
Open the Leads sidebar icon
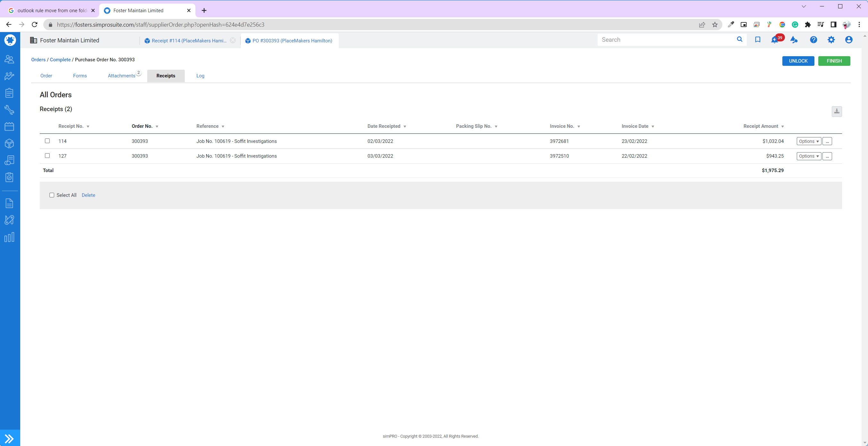coord(9,76)
